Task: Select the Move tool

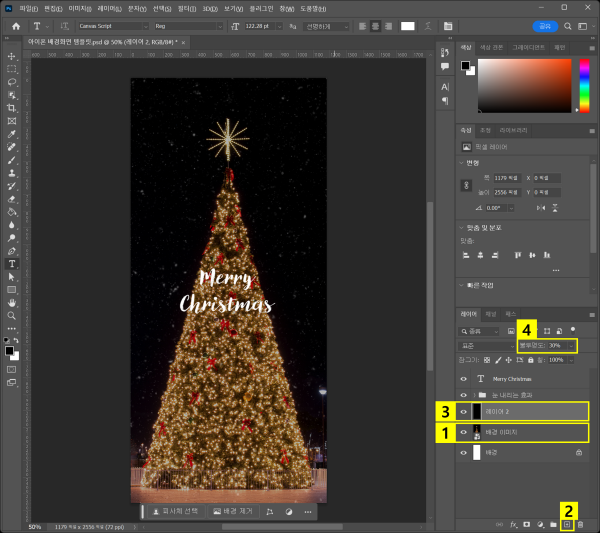Action: click(x=12, y=57)
